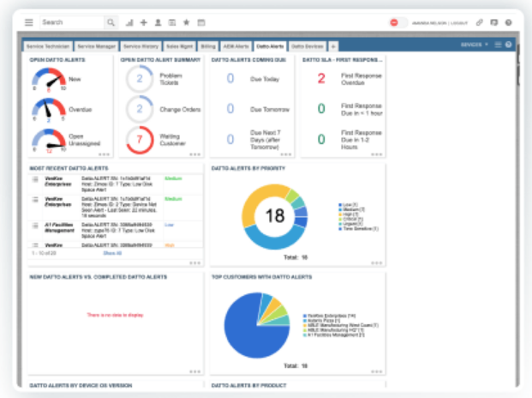This screenshot has height=398, width=532.
Task: Open the dashboards chart icon in toolbar
Action: click(129, 23)
